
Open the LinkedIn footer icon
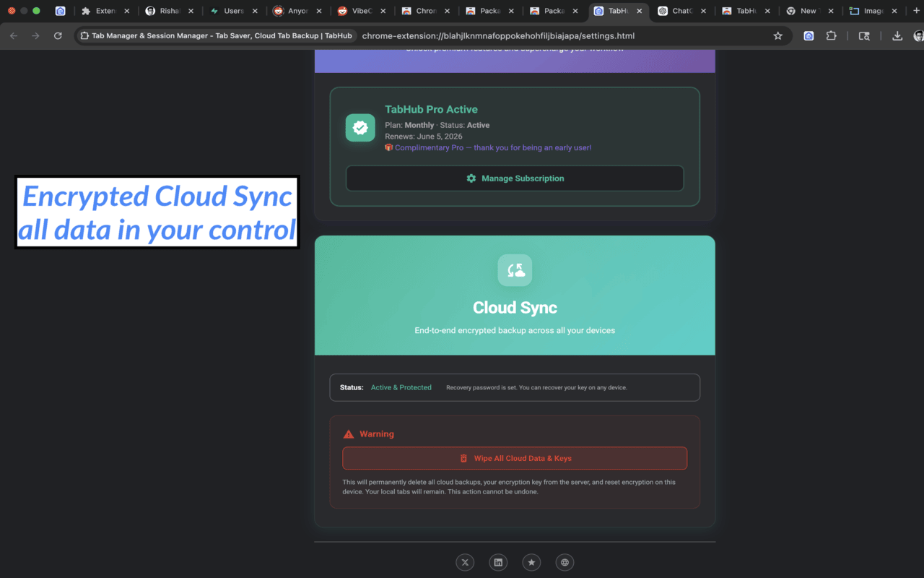pos(498,562)
